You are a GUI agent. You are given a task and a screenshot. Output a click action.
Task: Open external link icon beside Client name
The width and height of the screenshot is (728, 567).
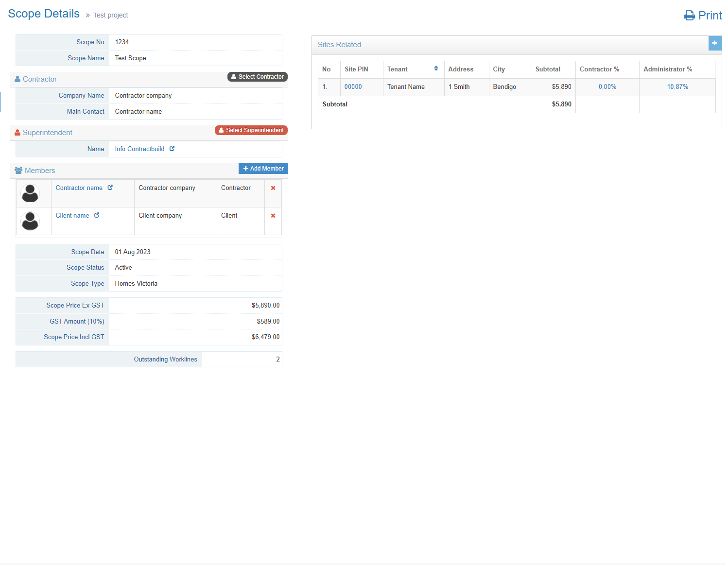point(97,215)
